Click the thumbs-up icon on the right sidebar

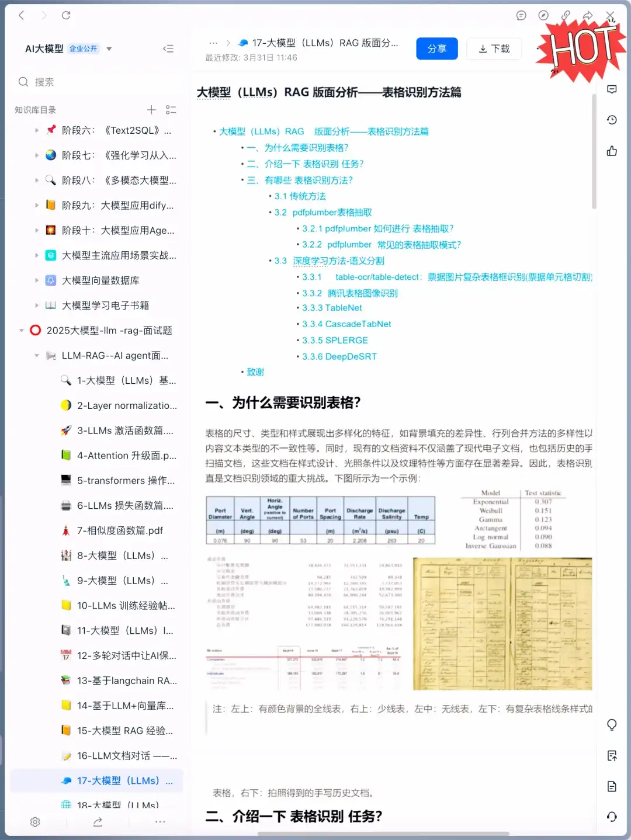click(x=611, y=151)
